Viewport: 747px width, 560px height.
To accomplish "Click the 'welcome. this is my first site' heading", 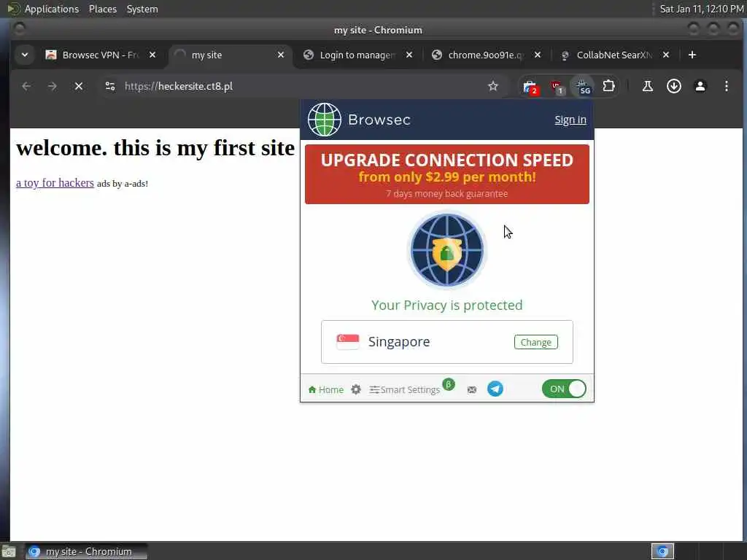I will click(155, 148).
